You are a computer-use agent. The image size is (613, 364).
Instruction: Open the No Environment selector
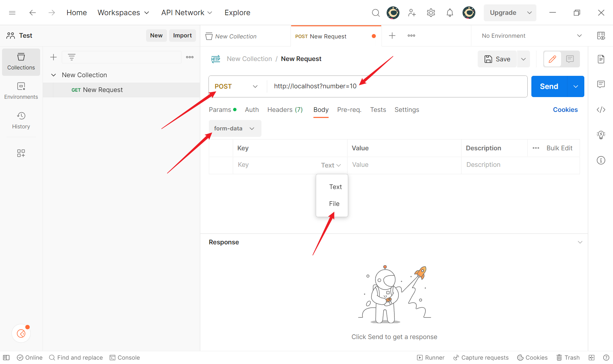click(x=532, y=36)
